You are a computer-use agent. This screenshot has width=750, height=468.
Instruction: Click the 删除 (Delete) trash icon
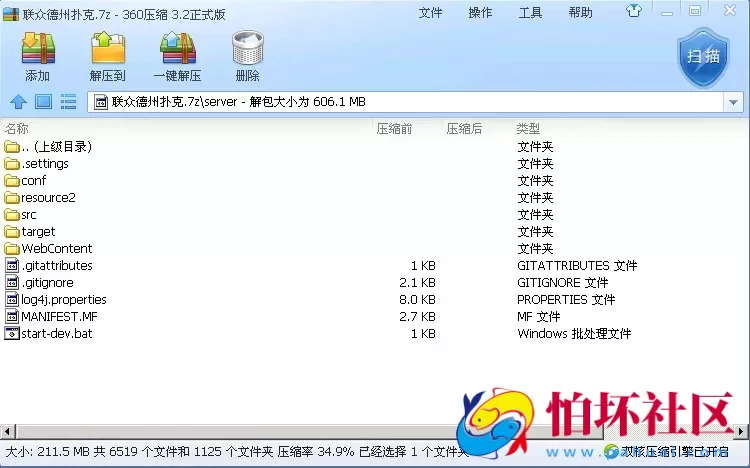[248, 48]
